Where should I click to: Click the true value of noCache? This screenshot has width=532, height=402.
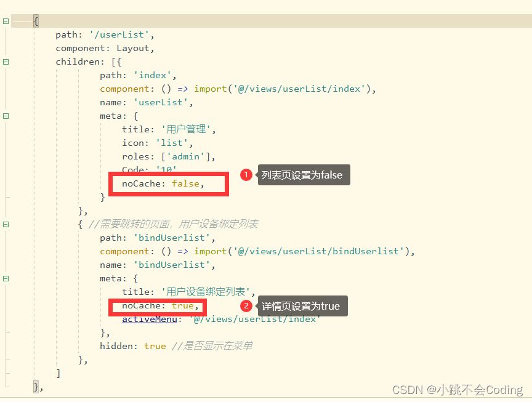(x=183, y=306)
